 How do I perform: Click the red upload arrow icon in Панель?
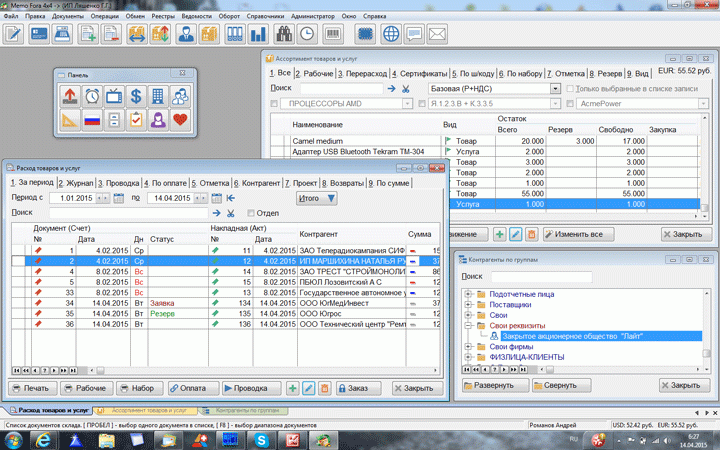(x=70, y=96)
